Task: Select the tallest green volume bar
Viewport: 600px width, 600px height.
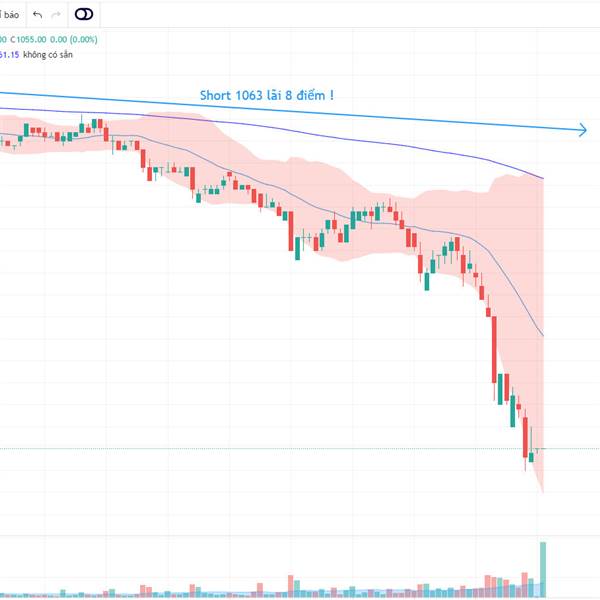Action: [x=543, y=569]
